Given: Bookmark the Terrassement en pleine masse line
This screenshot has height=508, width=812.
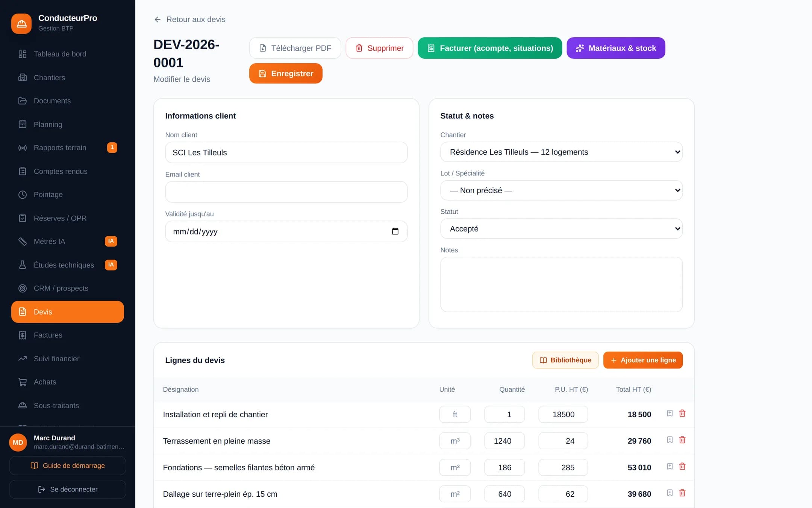Looking at the screenshot, I should 670,440.
